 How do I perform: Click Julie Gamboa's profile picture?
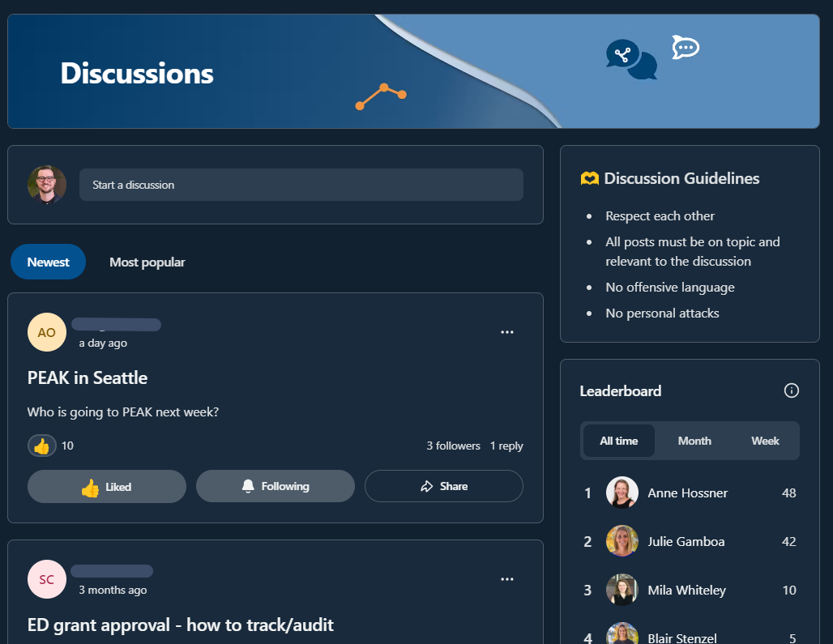[622, 541]
